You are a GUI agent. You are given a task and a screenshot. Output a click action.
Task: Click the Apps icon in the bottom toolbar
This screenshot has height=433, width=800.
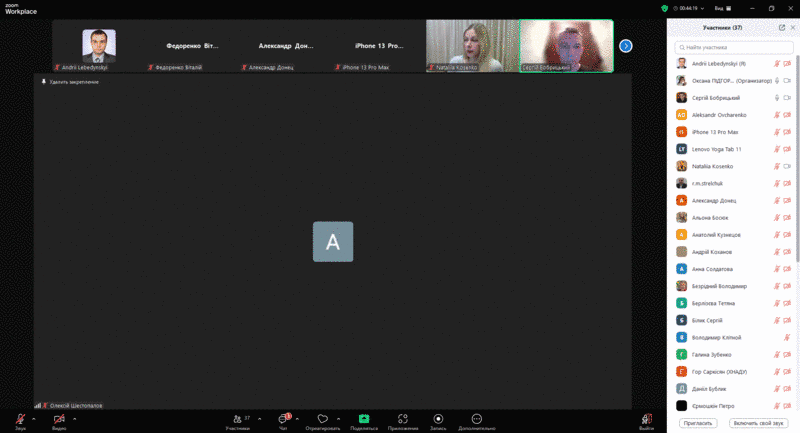click(402, 419)
